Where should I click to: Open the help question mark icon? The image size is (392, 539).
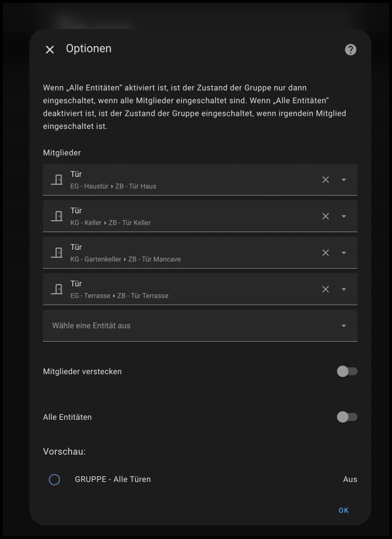[x=350, y=50]
